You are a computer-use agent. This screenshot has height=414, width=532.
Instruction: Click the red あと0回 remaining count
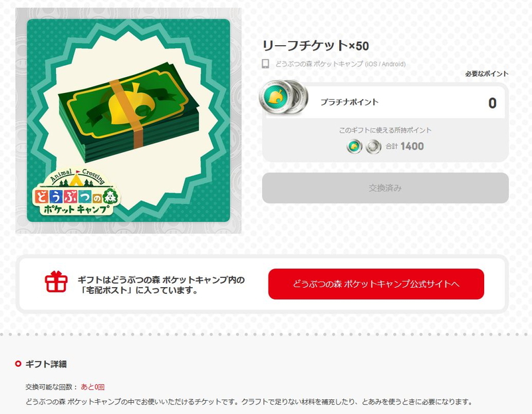[92, 387]
